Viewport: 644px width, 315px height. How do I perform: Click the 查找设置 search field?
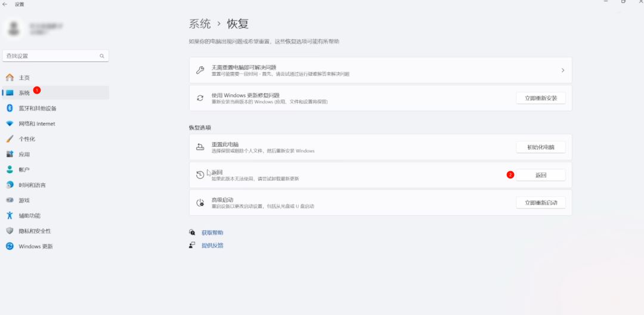point(55,56)
